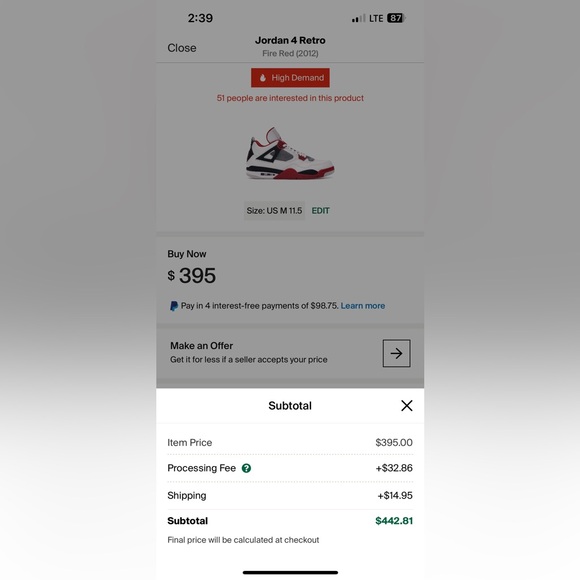Open Make an Offer arrow button

(x=397, y=353)
